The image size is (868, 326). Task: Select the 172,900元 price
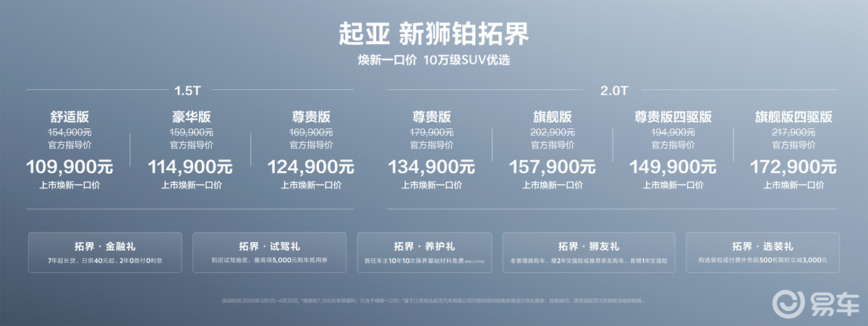click(793, 167)
